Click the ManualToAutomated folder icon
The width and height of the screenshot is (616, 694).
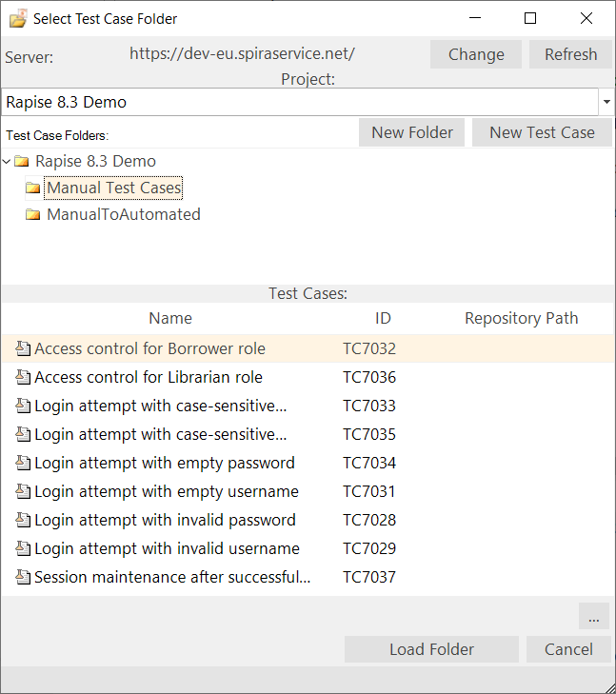(x=33, y=215)
